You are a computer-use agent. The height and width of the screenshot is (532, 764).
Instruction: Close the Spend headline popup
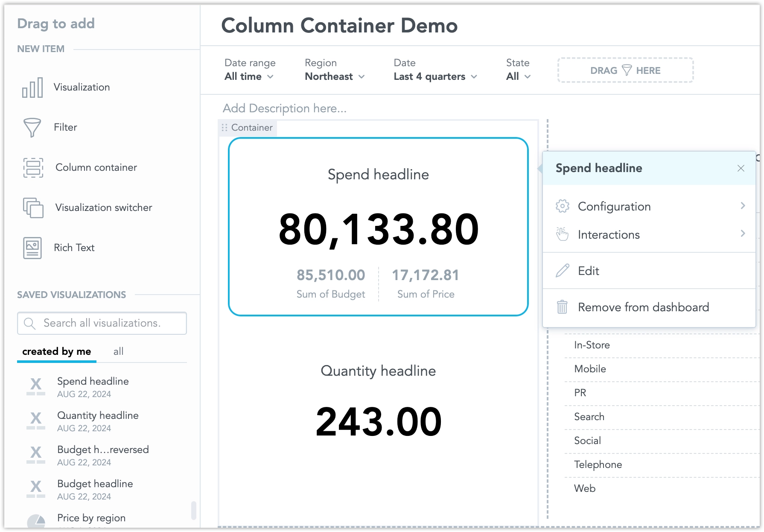(741, 168)
